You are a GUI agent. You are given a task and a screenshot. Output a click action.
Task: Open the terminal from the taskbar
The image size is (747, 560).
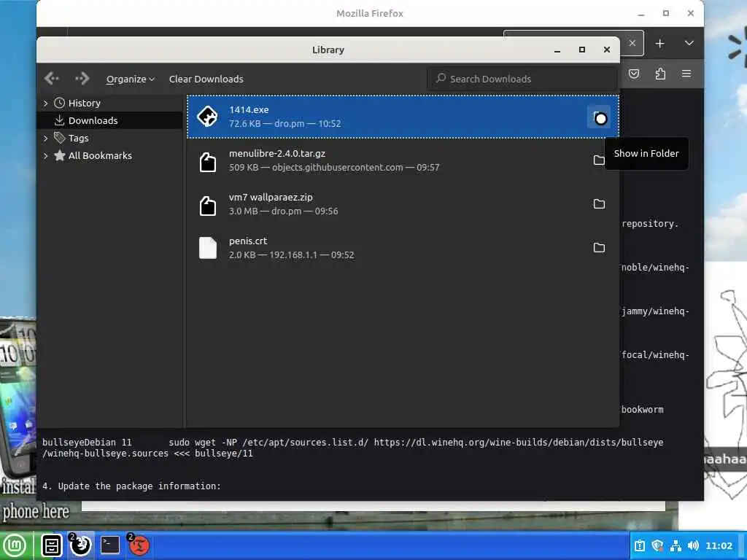pos(110,545)
